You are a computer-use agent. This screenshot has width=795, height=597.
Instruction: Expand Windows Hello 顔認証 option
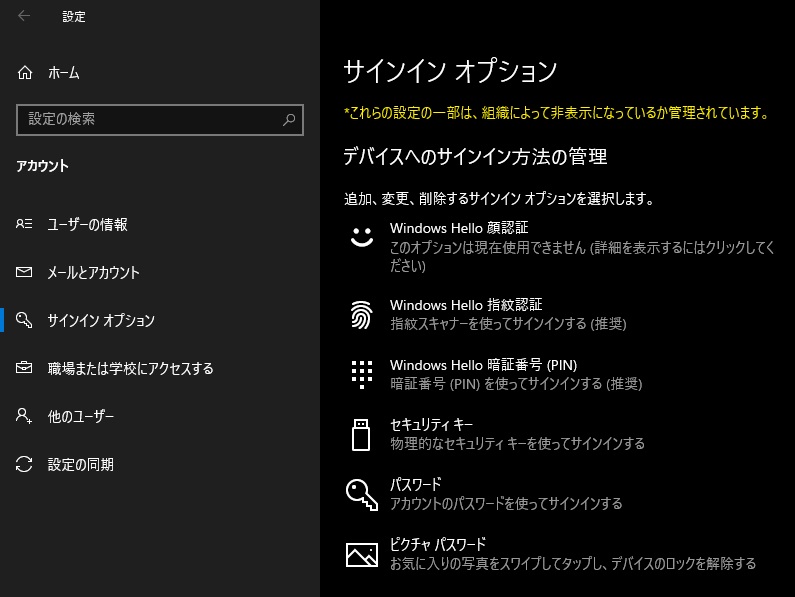[x=560, y=247]
